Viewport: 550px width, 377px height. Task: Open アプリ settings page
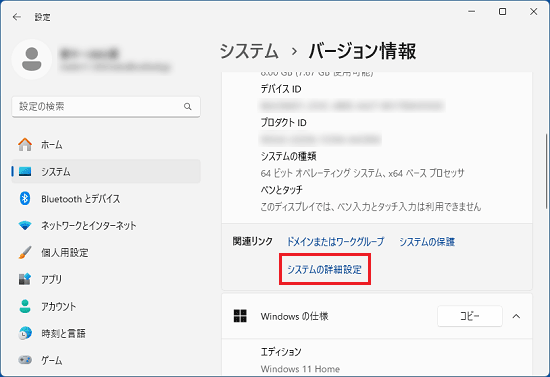pos(106,279)
